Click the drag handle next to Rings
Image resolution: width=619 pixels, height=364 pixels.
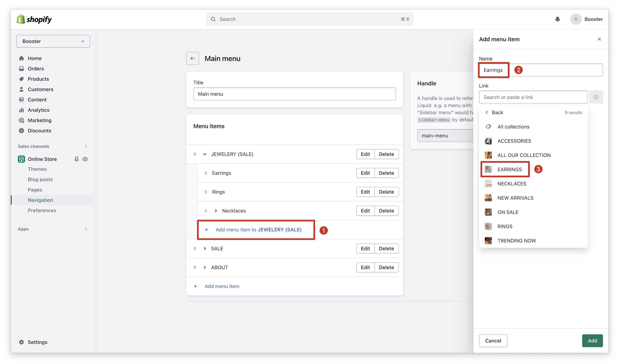click(x=206, y=192)
